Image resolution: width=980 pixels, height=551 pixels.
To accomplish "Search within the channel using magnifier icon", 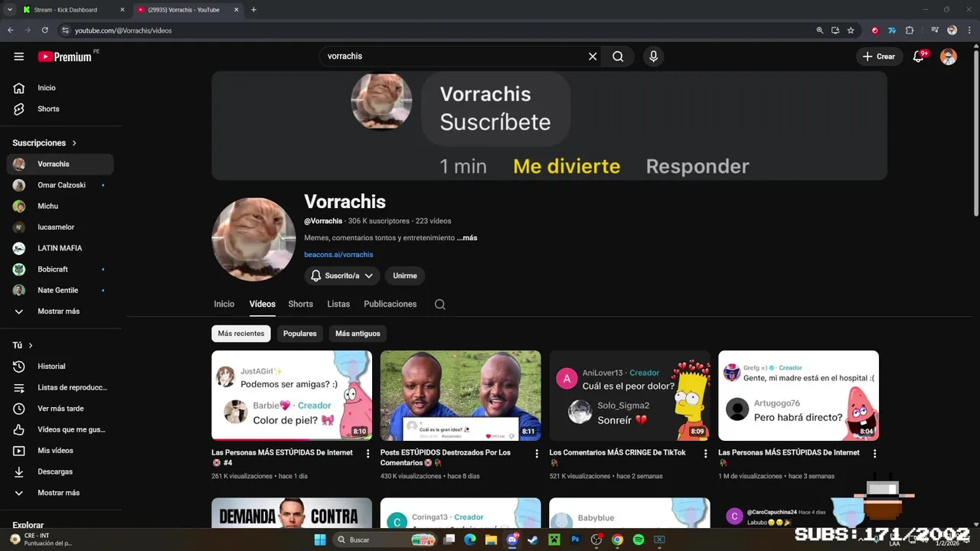I will pos(439,305).
